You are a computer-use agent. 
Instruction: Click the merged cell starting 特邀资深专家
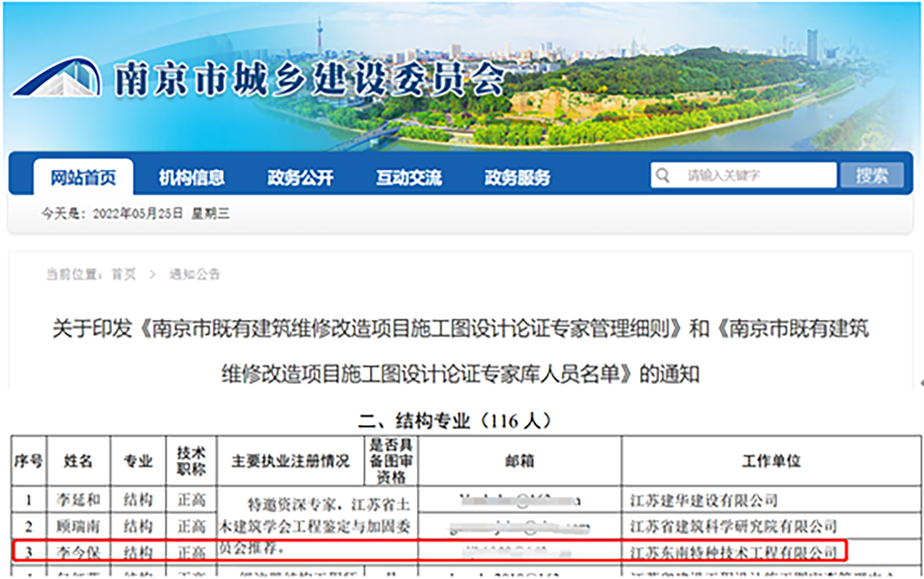(x=317, y=525)
